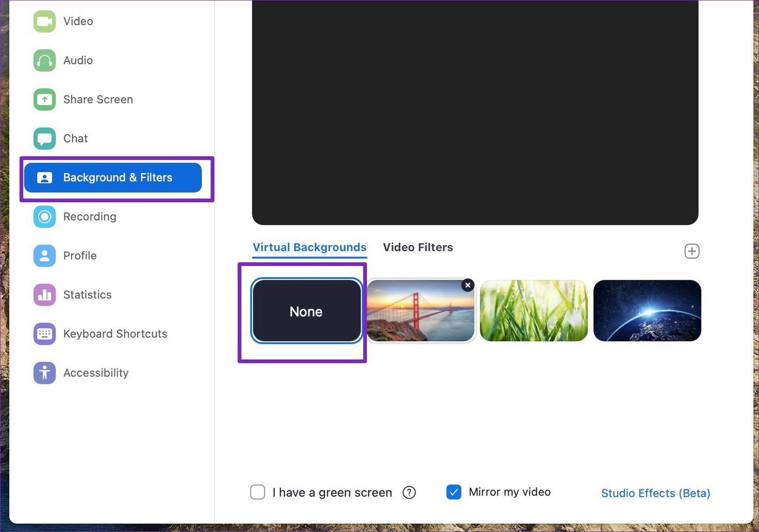The image size is (759, 532).
Task: Choose the green grass background thumbnail
Action: click(534, 311)
